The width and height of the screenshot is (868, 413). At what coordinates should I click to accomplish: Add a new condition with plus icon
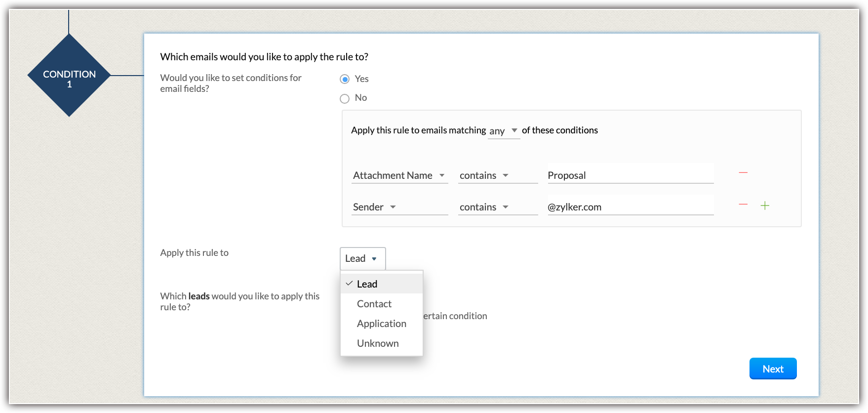pyautogui.click(x=765, y=206)
